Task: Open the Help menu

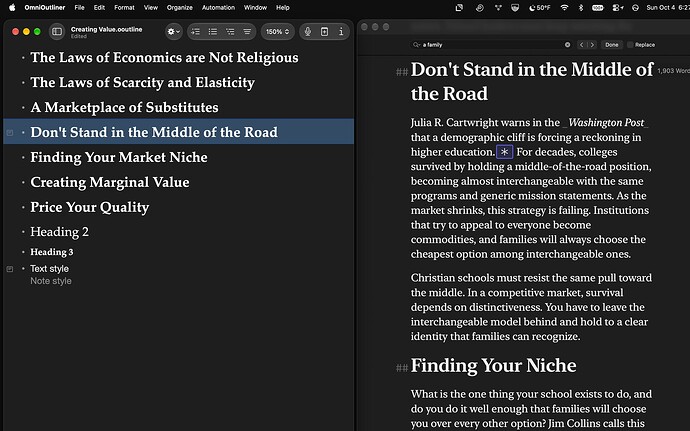Action: (283, 7)
